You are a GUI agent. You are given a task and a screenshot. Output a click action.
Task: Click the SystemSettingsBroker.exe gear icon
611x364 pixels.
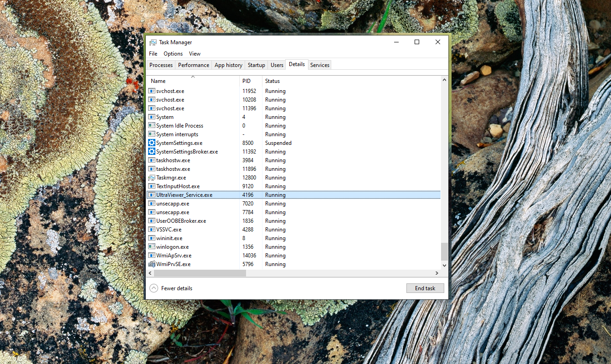pos(152,152)
